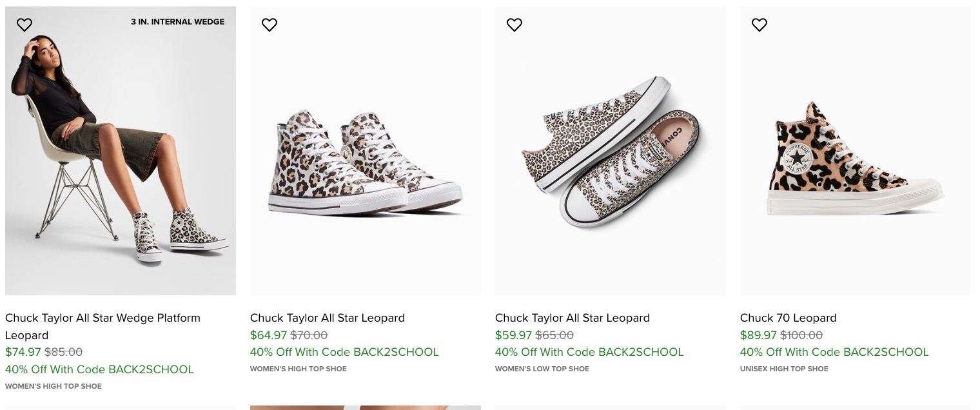Click the $89.97 sale price

pyautogui.click(x=758, y=335)
